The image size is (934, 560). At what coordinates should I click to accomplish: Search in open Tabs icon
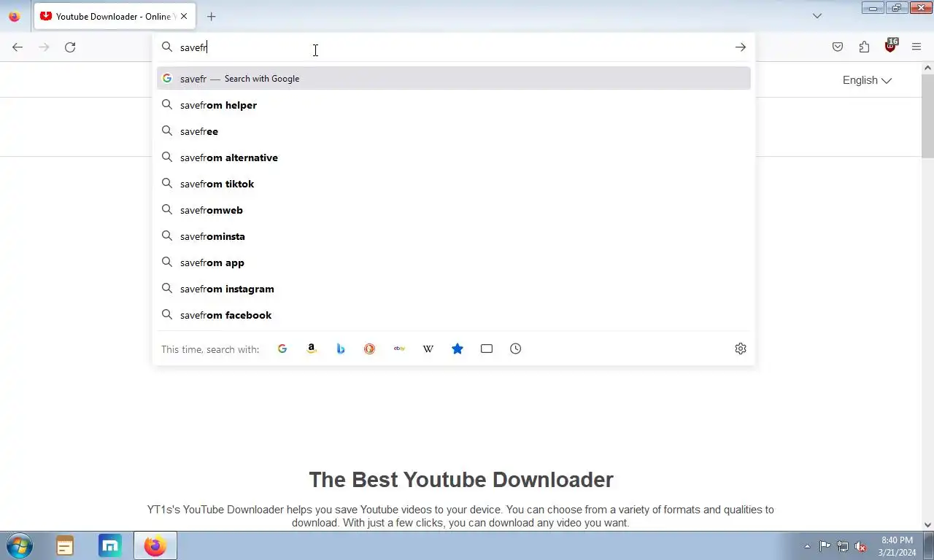pos(487,349)
